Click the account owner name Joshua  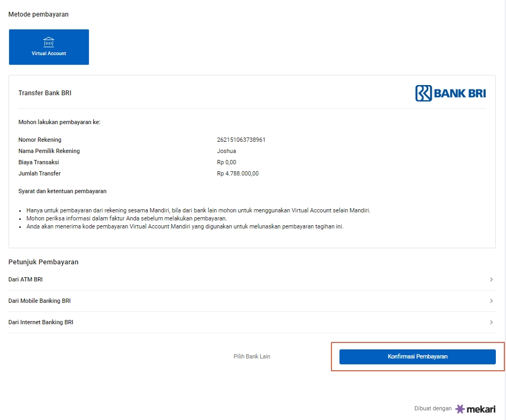[x=226, y=151]
